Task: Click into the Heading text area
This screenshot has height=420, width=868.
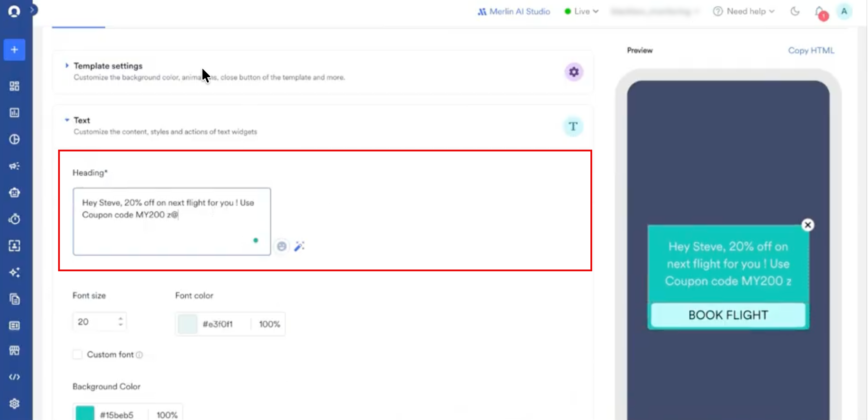Action: (x=171, y=221)
